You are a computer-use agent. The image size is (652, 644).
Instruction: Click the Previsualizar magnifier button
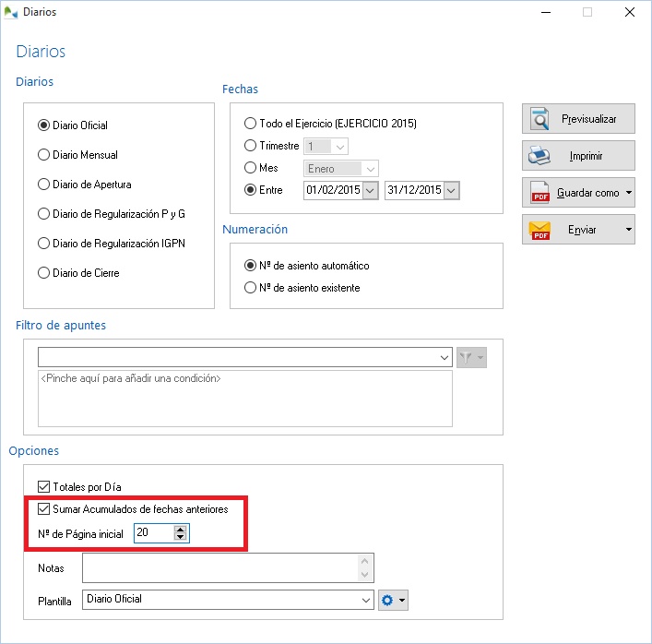tap(578, 119)
